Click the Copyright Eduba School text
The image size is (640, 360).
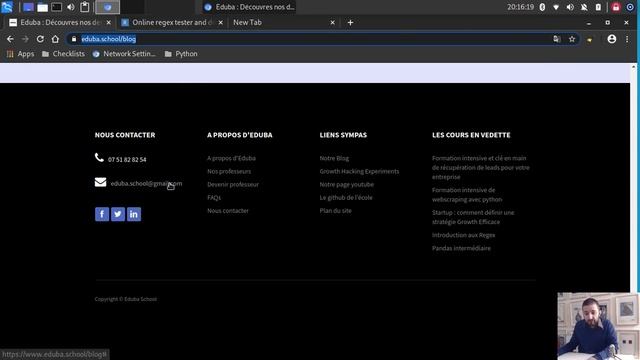tap(126, 299)
